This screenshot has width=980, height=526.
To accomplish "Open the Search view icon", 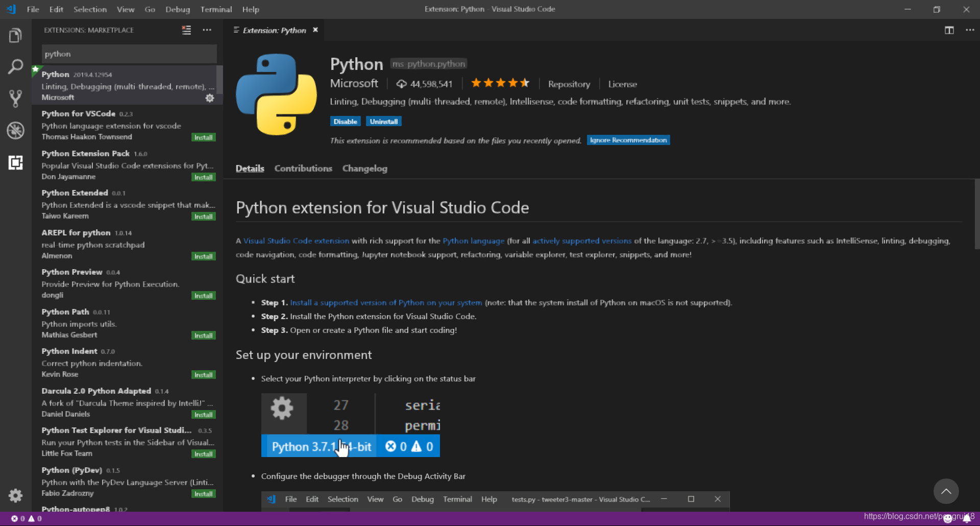I will (x=15, y=66).
